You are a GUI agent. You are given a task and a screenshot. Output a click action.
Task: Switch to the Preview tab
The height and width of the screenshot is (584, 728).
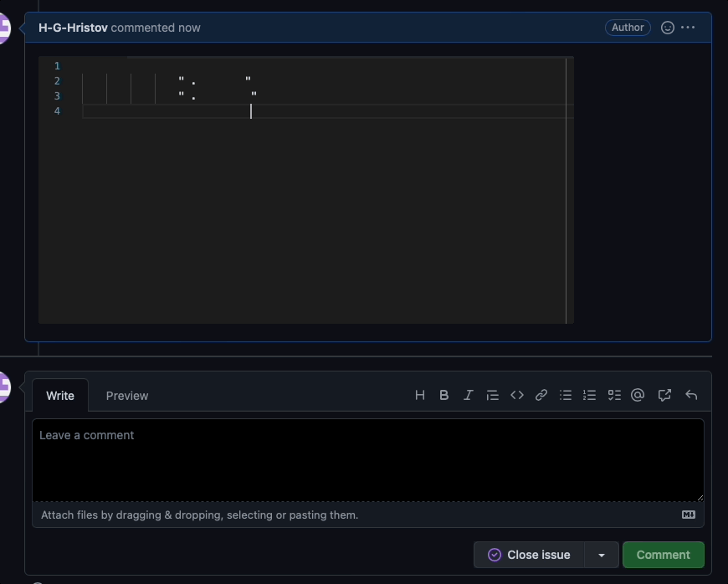point(126,395)
